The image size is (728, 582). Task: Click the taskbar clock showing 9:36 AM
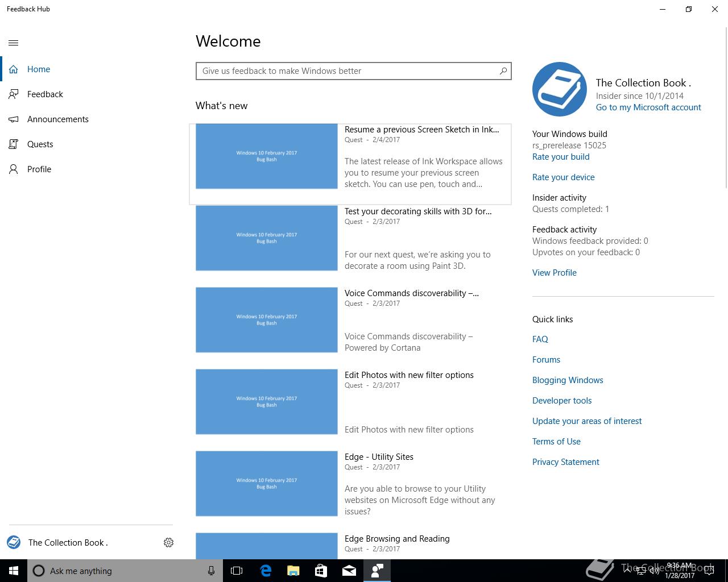pyautogui.click(x=680, y=571)
